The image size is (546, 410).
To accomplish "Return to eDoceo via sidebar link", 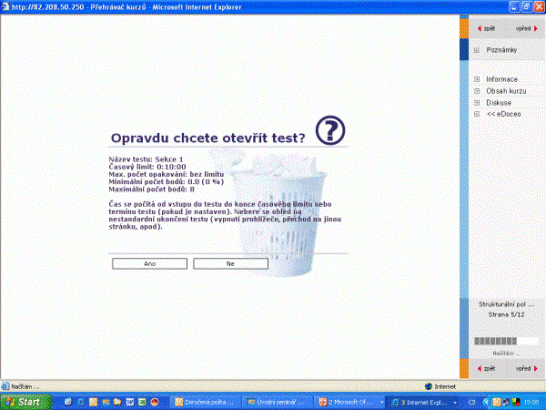I will 504,114.
